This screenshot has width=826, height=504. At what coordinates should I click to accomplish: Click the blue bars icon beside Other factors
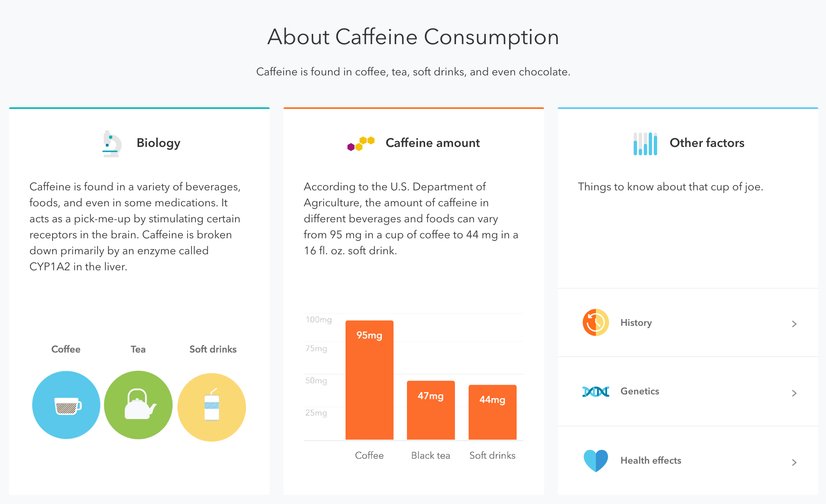(645, 144)
